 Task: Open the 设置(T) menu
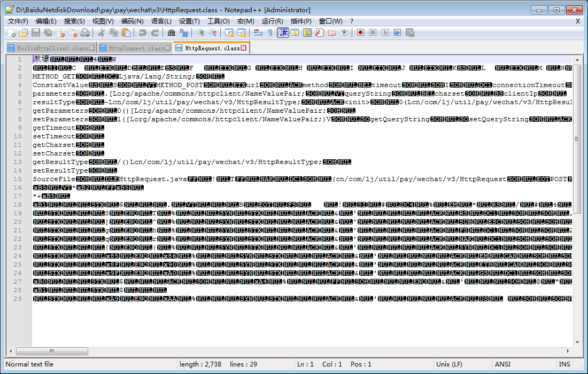click(x=189, y=21)
